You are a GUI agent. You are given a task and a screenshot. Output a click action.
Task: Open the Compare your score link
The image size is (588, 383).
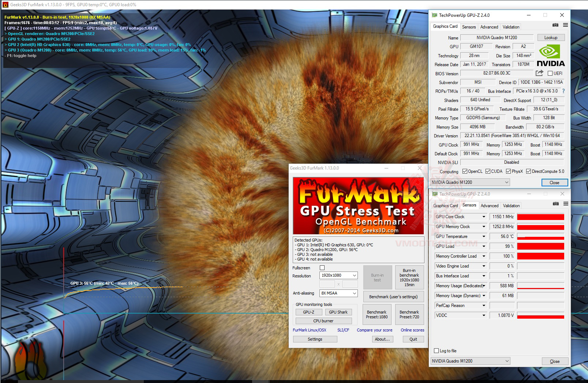coord(374,330)
